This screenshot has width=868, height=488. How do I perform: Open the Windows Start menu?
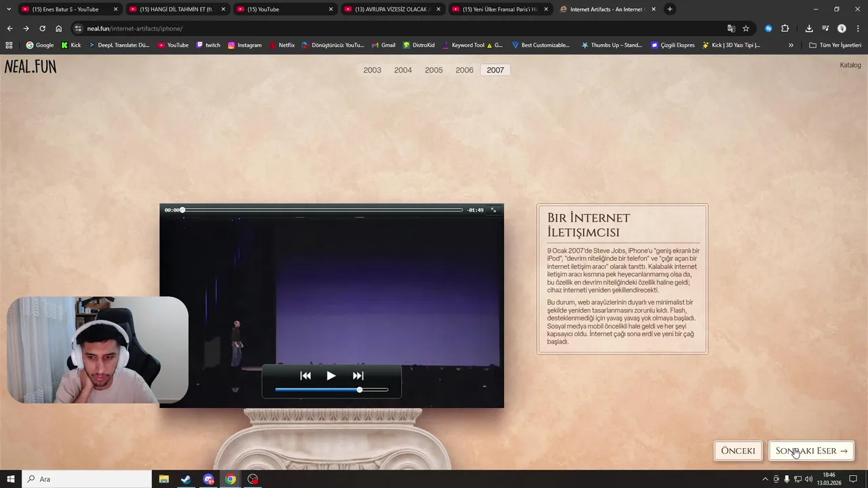[10, 479]
